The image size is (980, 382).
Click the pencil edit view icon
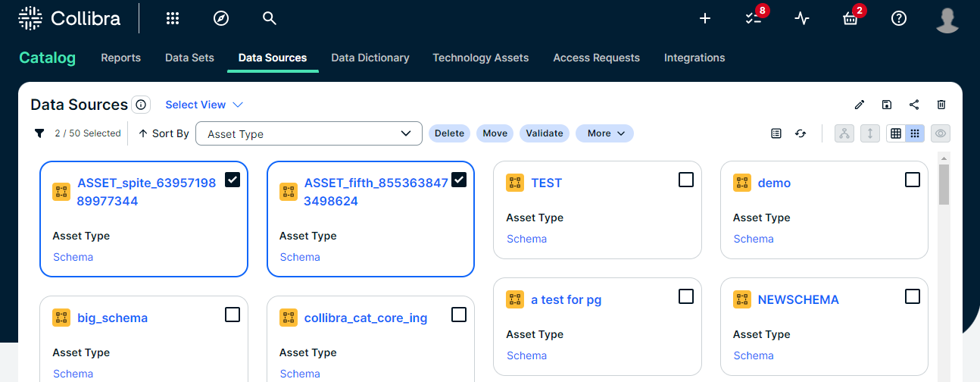point(860,105)
